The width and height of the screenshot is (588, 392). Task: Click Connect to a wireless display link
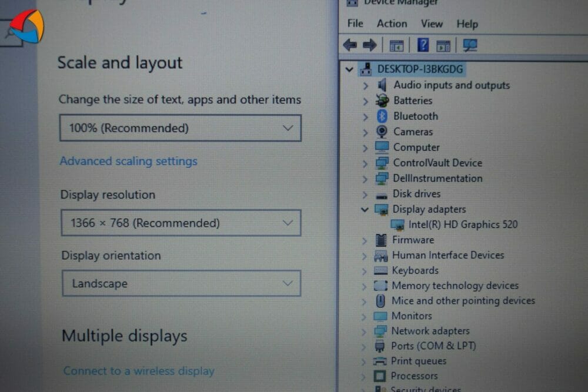click(139, 371)
